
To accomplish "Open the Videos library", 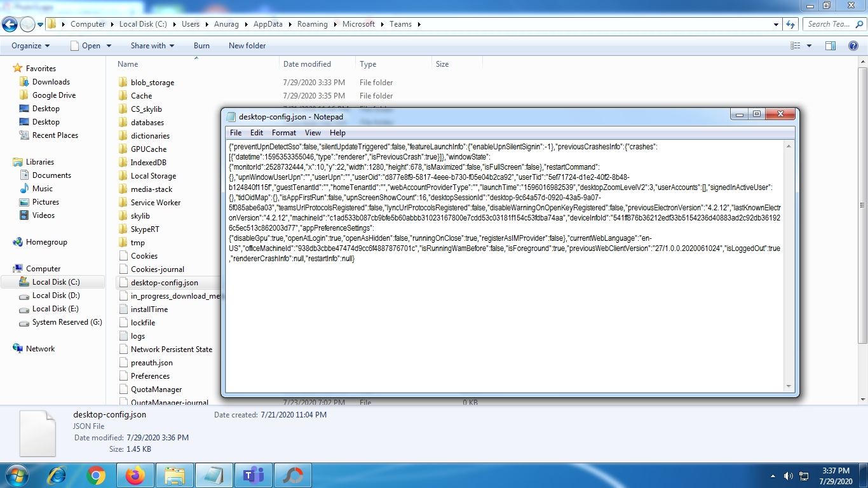I will coord(43,215).
